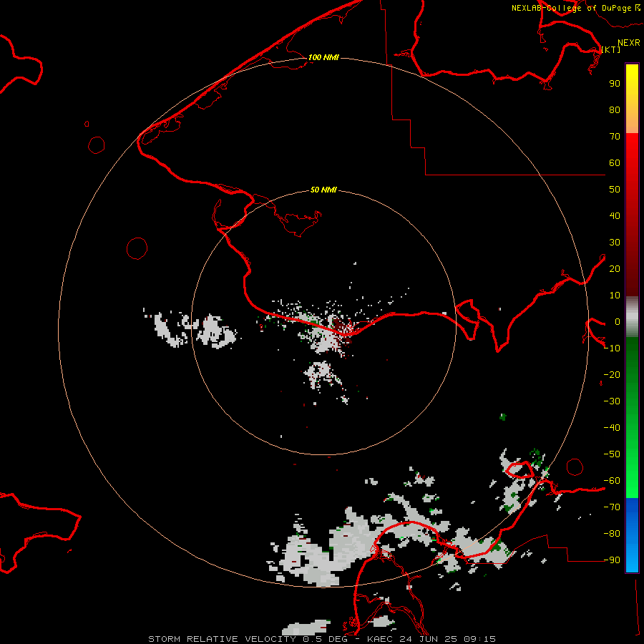This screenshot has width=644, height=644.
Task: Click the "24 JUN 25" date in caption
Action: [x=428, y=639]
